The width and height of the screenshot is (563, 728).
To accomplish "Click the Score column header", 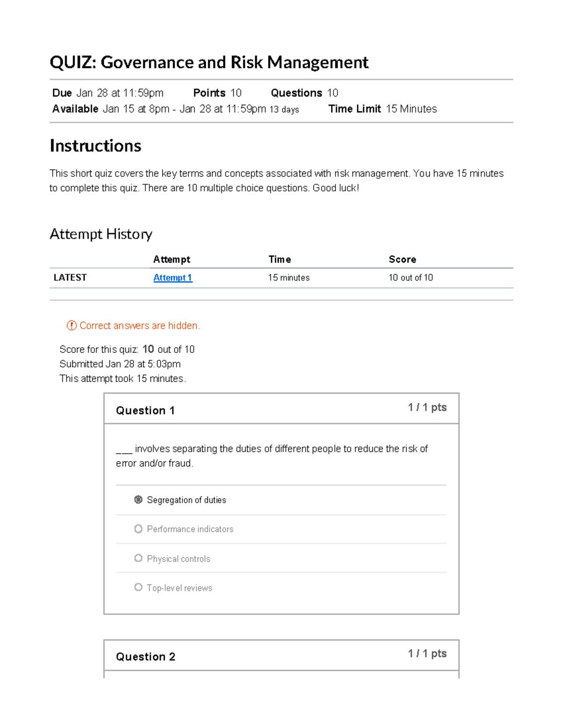I will [402, 259].
